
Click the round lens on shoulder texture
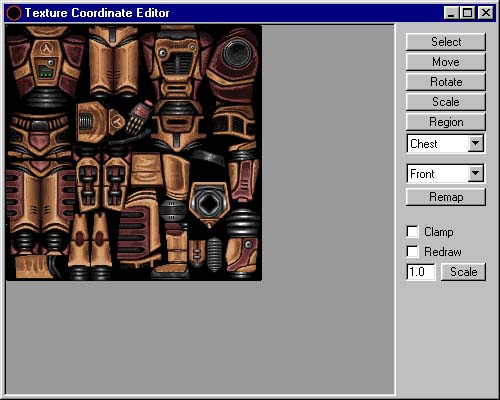click(237, 53)
